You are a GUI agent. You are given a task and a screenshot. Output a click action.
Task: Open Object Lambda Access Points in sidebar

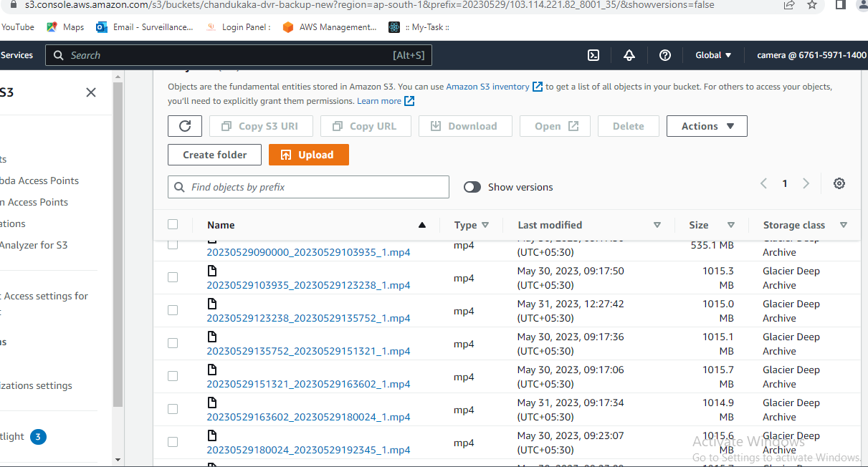(x=39, y=180)
